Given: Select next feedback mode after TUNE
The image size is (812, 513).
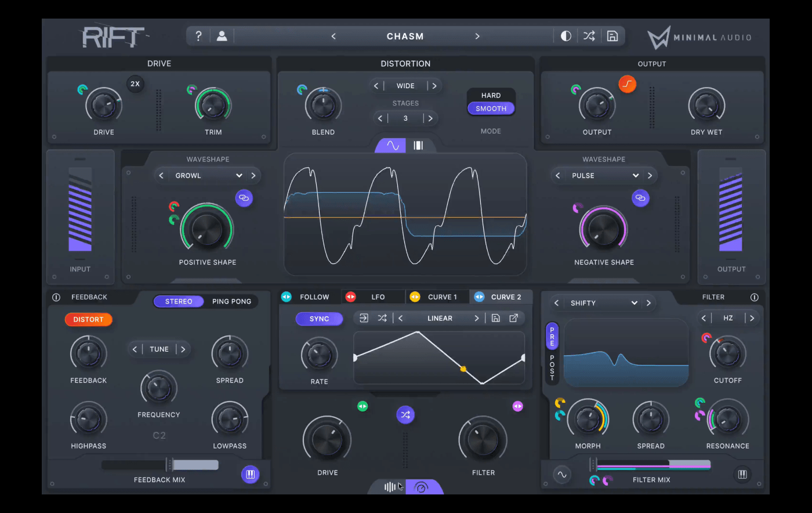Looking at the screenshot, I should [183, 349].
